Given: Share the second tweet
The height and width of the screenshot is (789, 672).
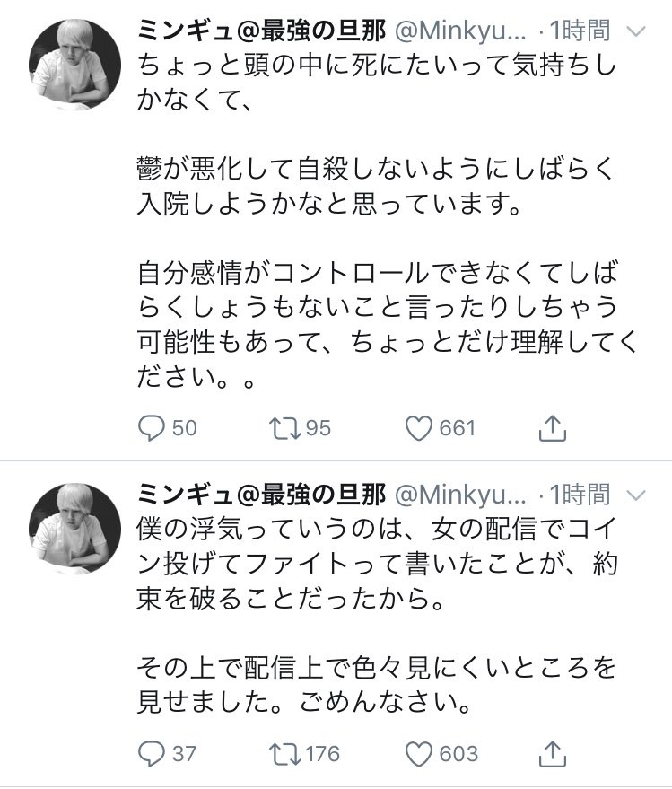Looking at the screenshot, I should [x=554, y=752].
